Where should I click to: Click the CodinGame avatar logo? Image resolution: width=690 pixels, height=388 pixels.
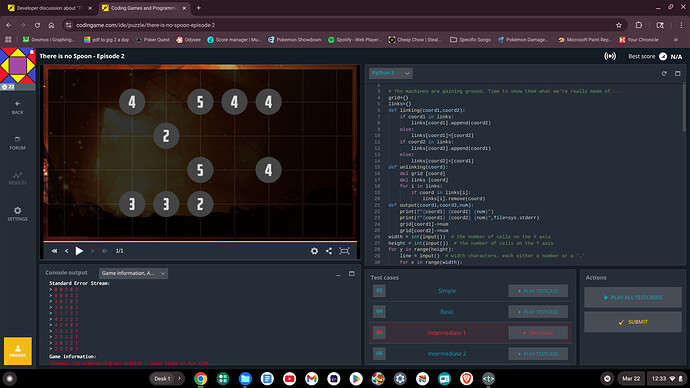coord(18,66)
